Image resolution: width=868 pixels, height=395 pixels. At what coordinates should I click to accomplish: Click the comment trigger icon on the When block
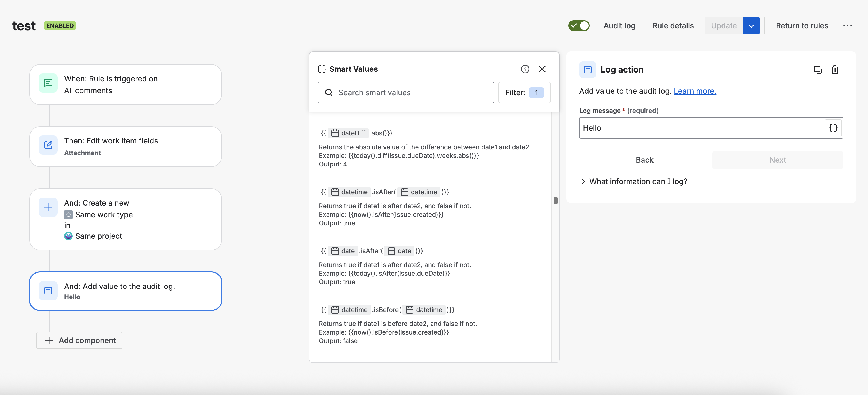[x=48, y=83]
